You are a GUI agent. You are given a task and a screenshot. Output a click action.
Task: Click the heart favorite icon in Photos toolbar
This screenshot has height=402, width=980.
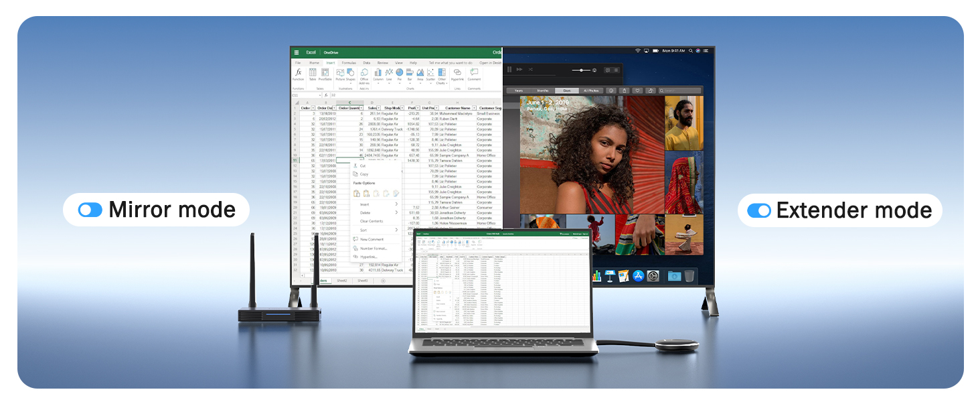(637, 90)
